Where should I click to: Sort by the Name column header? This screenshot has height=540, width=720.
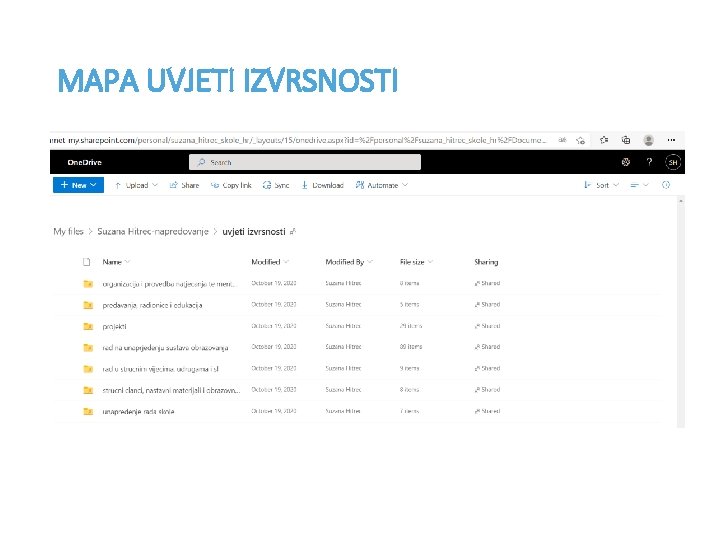point(116,262)
